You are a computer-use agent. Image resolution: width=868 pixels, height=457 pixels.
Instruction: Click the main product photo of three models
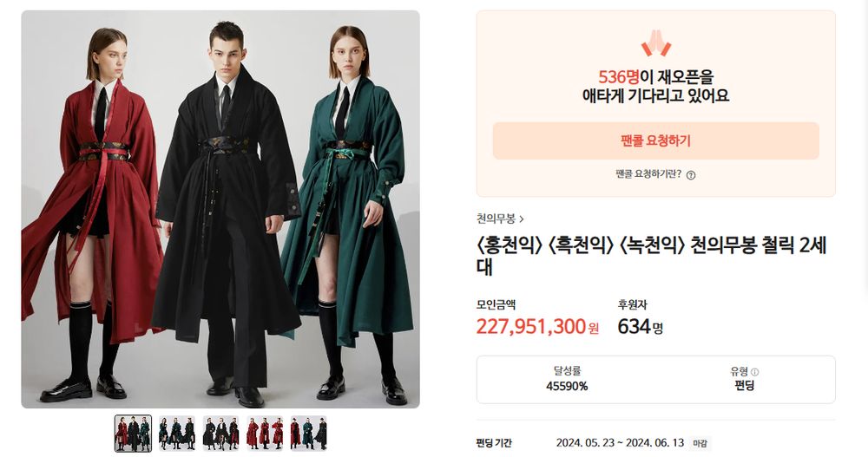click(x=220, y=209)
